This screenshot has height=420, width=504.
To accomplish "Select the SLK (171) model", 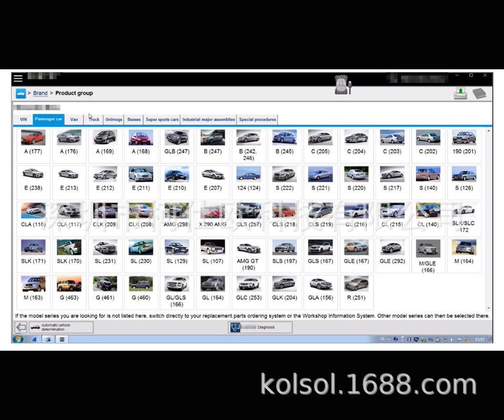I will (x=33, y=256).
